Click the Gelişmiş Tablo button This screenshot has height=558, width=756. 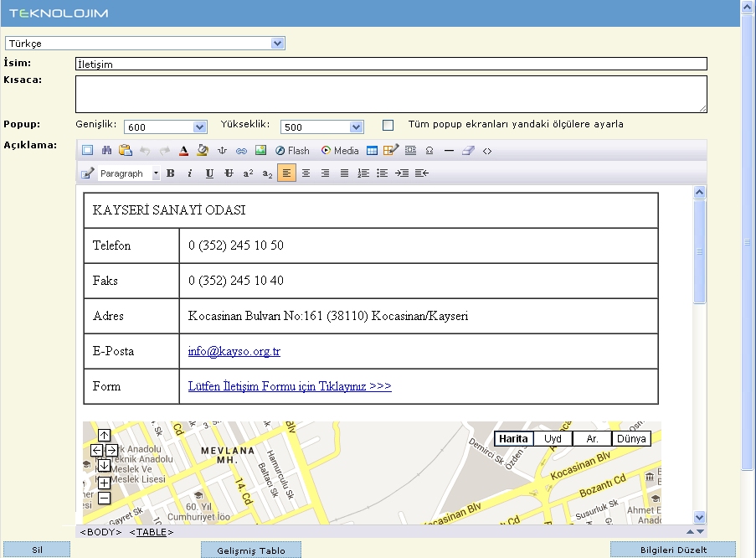251,550
